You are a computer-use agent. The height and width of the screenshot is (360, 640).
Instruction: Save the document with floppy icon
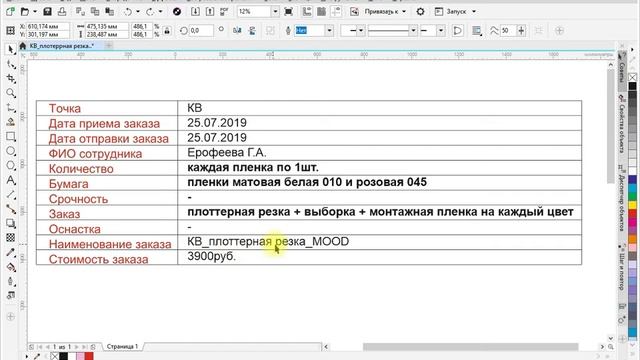47,11
